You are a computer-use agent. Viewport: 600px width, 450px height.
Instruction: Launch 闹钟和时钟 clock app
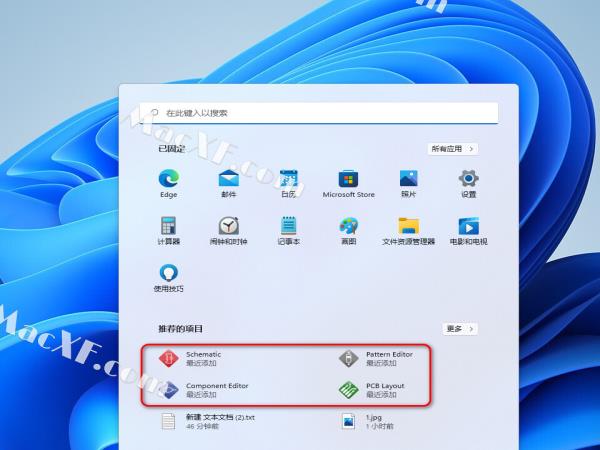tap(228, 231)
